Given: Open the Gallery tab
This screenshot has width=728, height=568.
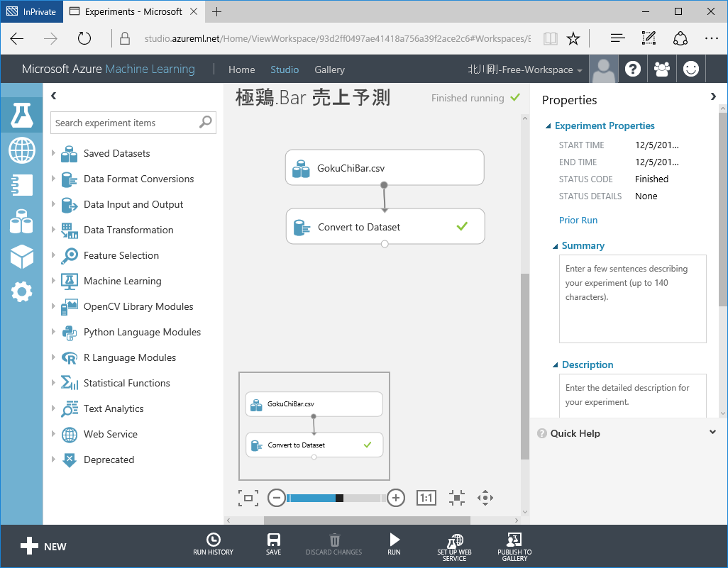Looking at the screenshot, I should (x=330, y=69).
